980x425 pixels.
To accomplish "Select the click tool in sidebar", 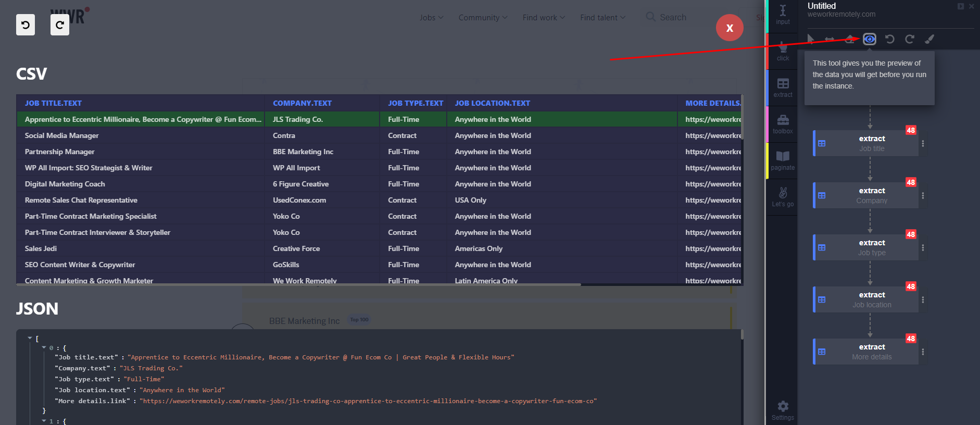I will tap(783, 51).
